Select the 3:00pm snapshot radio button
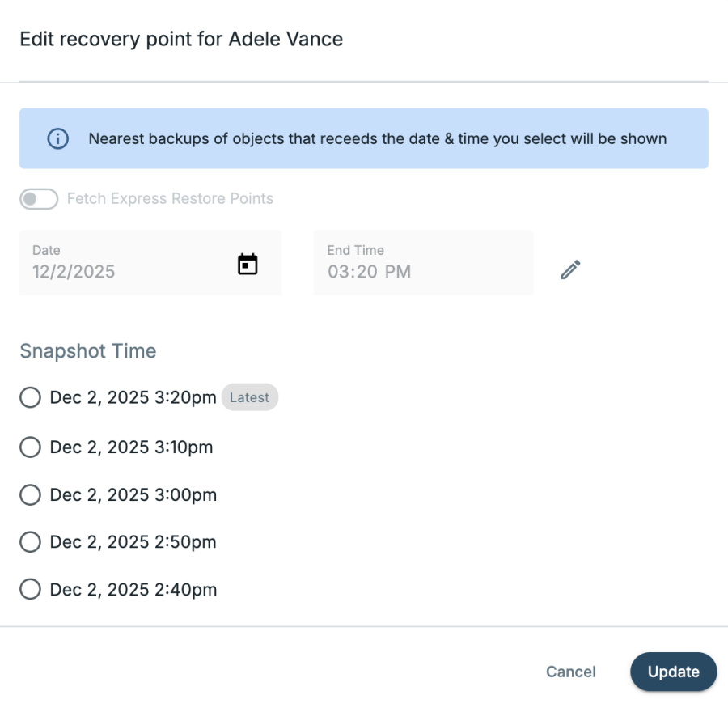Viewport: 728px width, 708px height. click(x=30, y=495)
